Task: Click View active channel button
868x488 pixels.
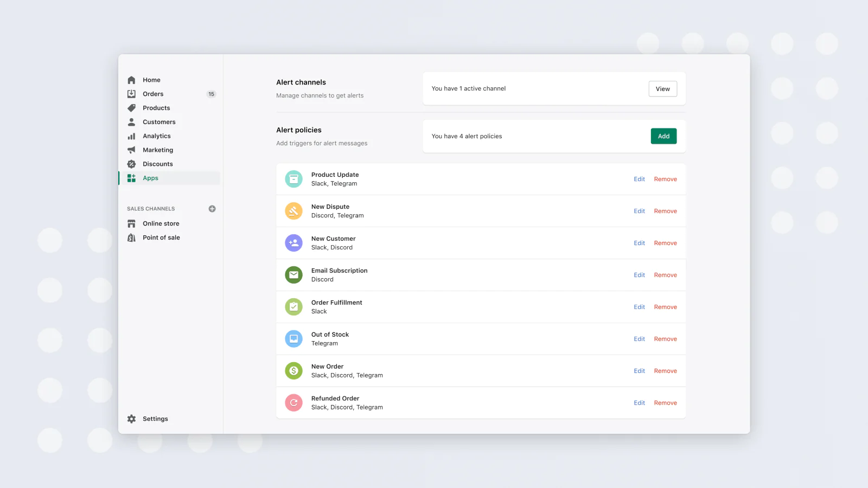Action: tap(663, 89)
